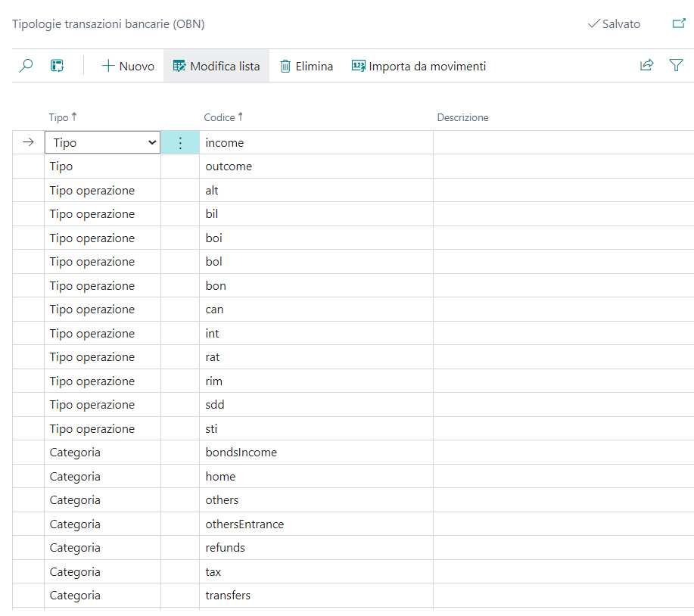Open the filter funnel icon
694x616 pixels.
coord(676,66)
